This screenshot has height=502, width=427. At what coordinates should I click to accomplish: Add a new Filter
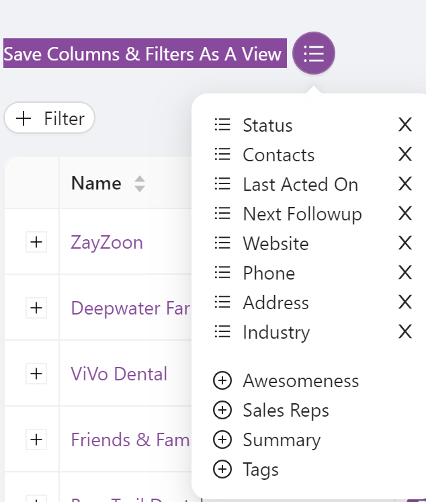tap(49, 118)
